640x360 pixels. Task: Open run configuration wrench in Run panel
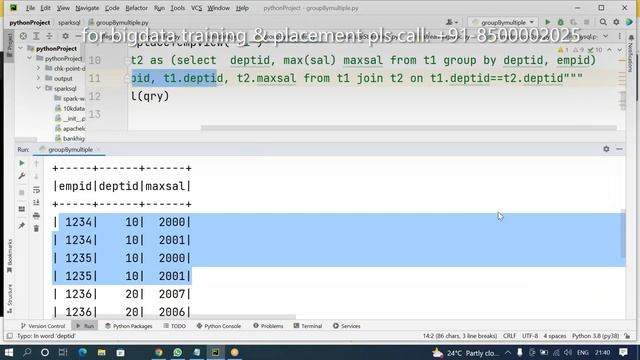click(22, 176)
